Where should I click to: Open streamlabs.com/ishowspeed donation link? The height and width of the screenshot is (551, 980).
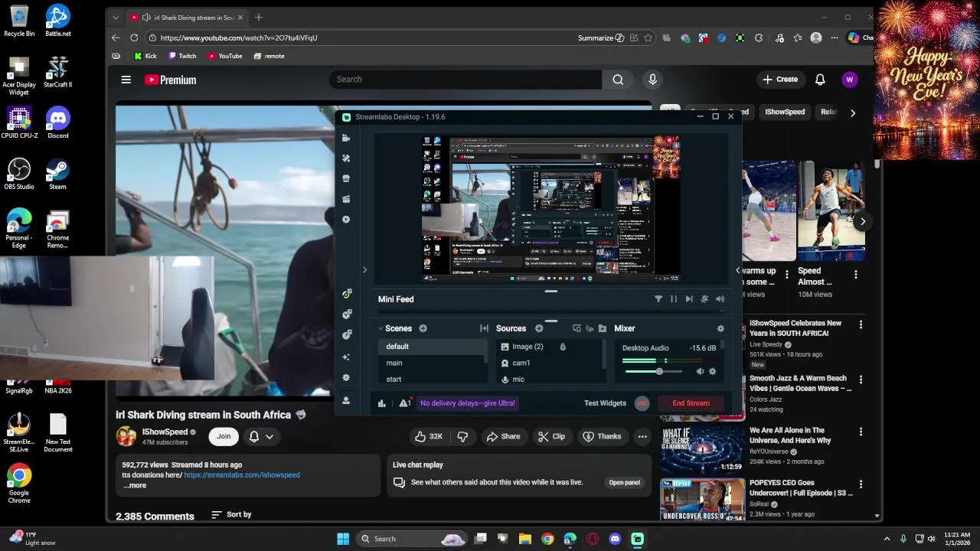tap(242, 475)
